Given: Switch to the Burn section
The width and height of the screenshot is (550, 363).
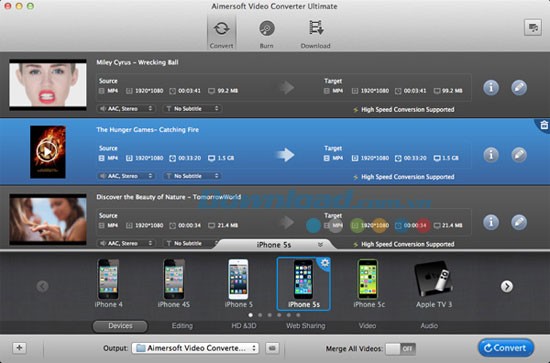Looking at the screenshot, I should (x=267, y=34).
